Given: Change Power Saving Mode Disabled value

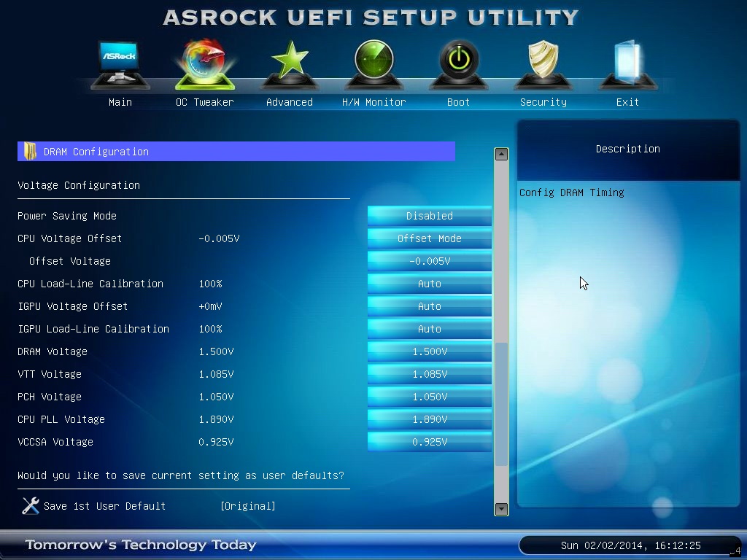Looking at the screenshot, I should pyautogui.click(x=430, y=216).
